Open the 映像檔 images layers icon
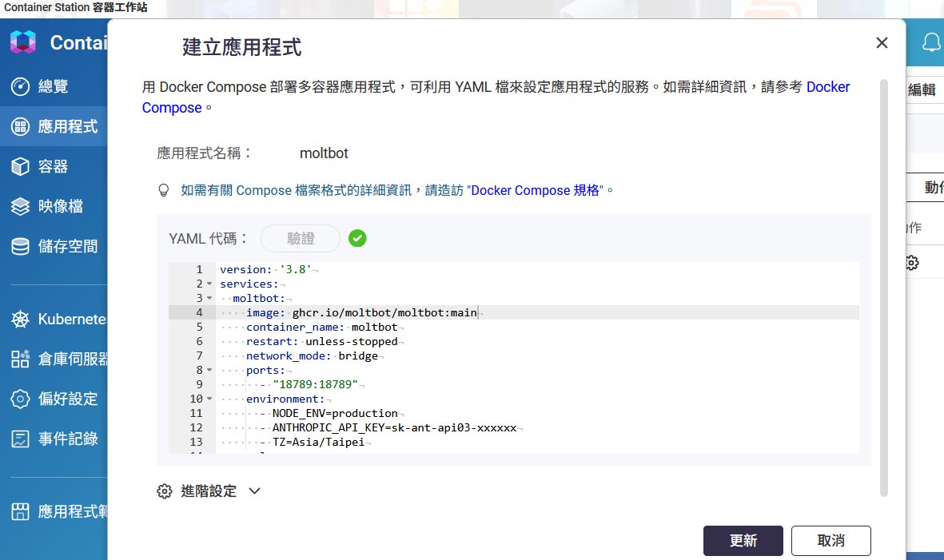 (21, 206)
